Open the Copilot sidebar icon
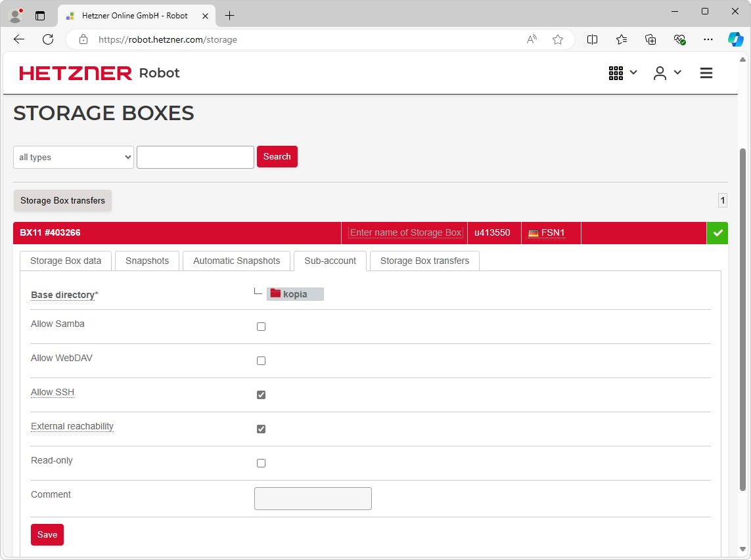The width and height of the screenshot is (751, 560). (x=736, y=39)
